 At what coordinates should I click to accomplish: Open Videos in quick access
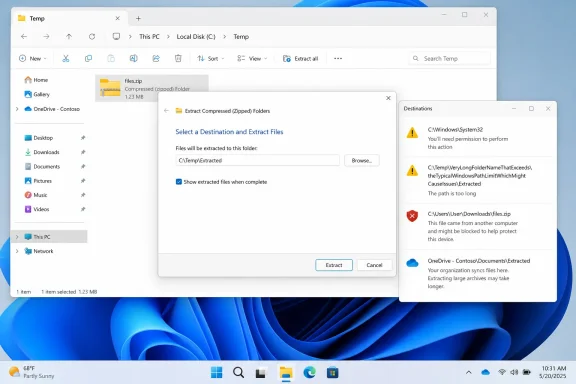[x=36, y=209]
